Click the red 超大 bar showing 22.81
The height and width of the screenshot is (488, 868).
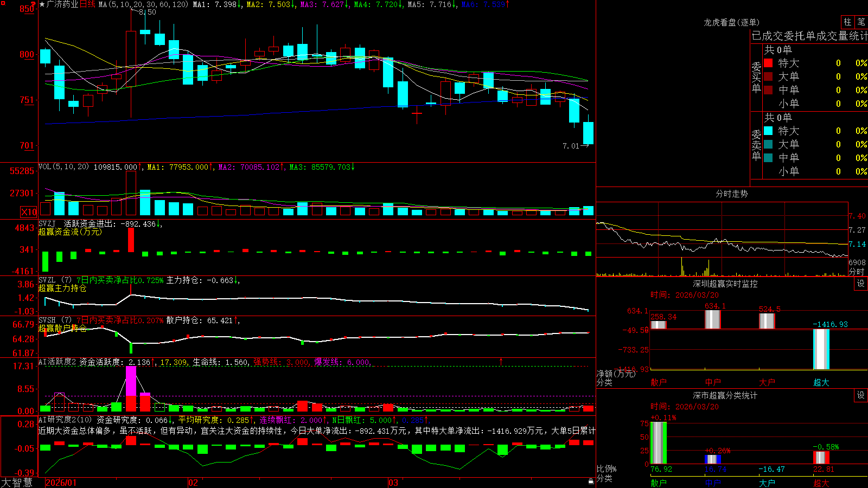(821, 458)
